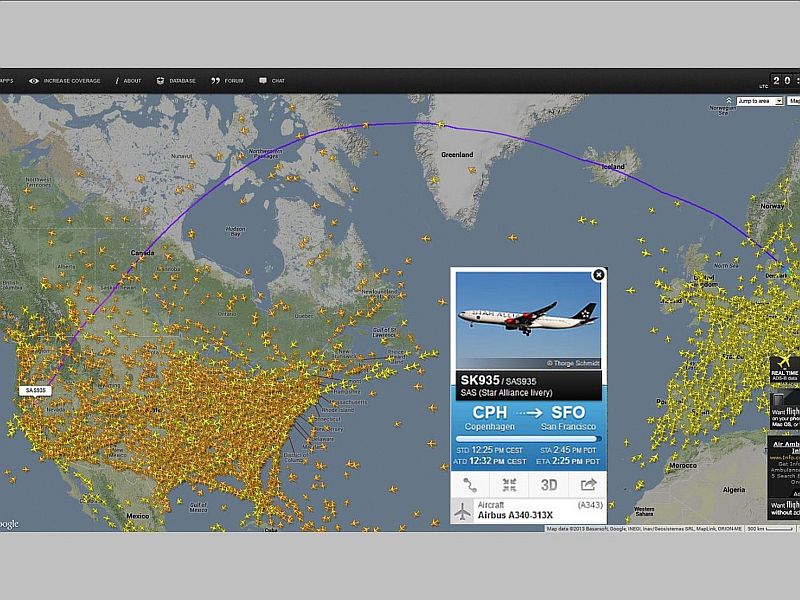800x600 pixels.
Task: Click the center-on-aircraft icon in popup
Action: [509, 485]
